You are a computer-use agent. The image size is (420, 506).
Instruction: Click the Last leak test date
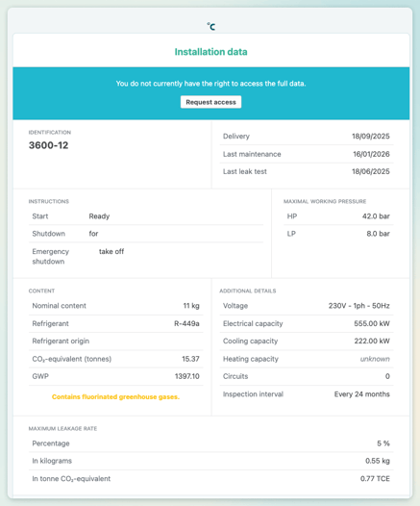pos(371,171)
